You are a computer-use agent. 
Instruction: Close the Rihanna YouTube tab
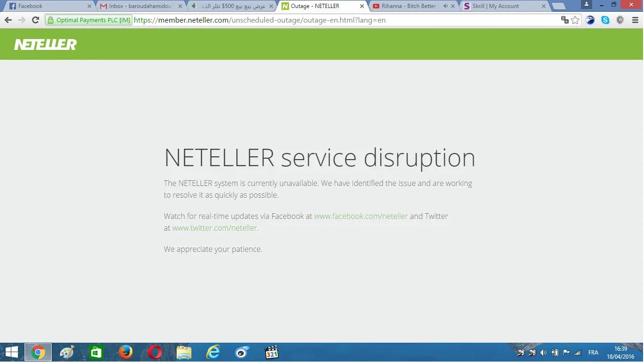coord(453,6)
